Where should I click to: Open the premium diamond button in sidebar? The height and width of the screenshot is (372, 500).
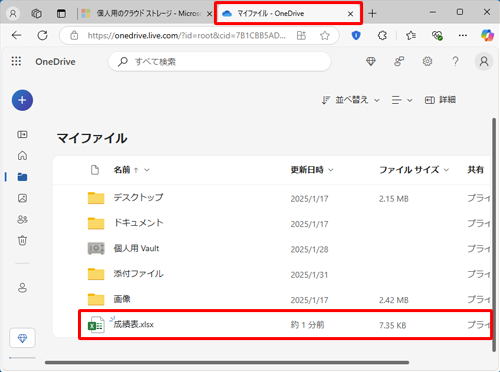pos(22,338)
